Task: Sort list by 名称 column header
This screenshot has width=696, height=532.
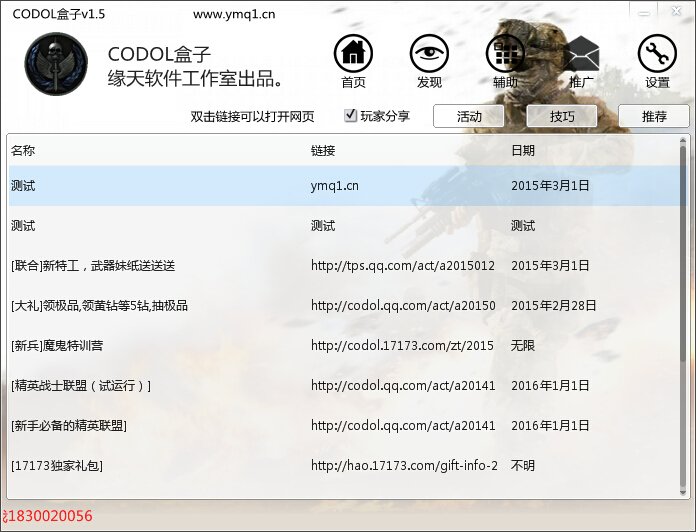Action: point(23,150)
